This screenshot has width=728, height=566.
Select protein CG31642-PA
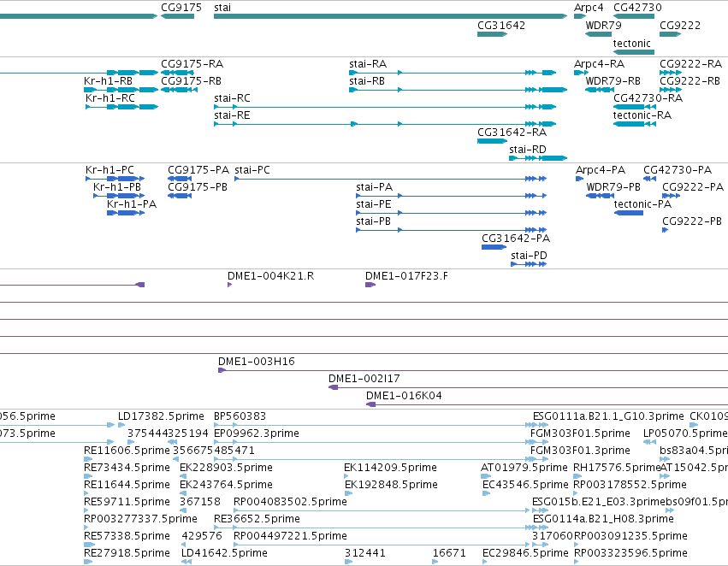(494, 247)
